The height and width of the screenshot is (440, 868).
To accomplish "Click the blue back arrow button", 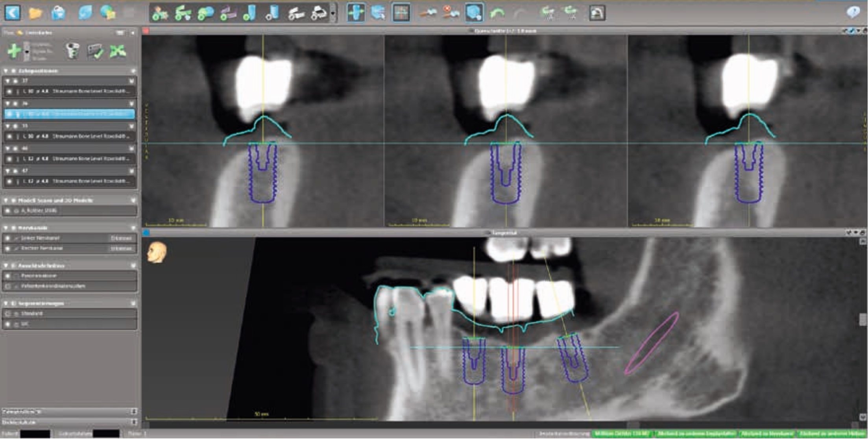I will click(12, 13).
